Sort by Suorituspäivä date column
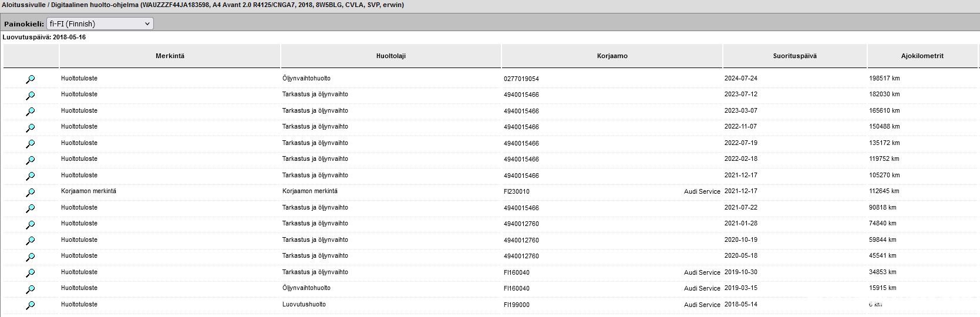980x317 pixels. [794, 56]
